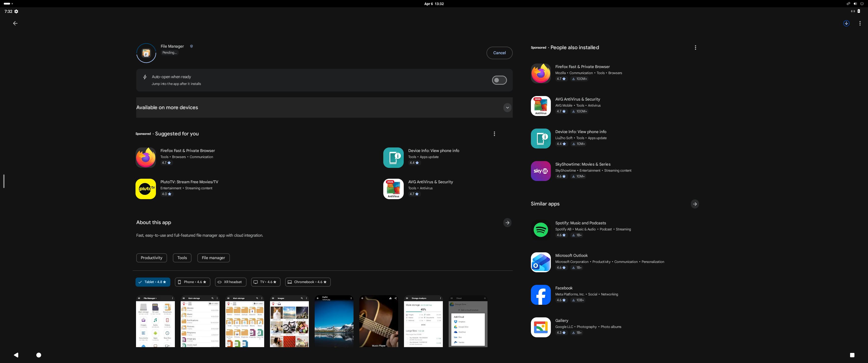
Task: Select the Tablet 4.8 rating chip
Action: (153, 282)
